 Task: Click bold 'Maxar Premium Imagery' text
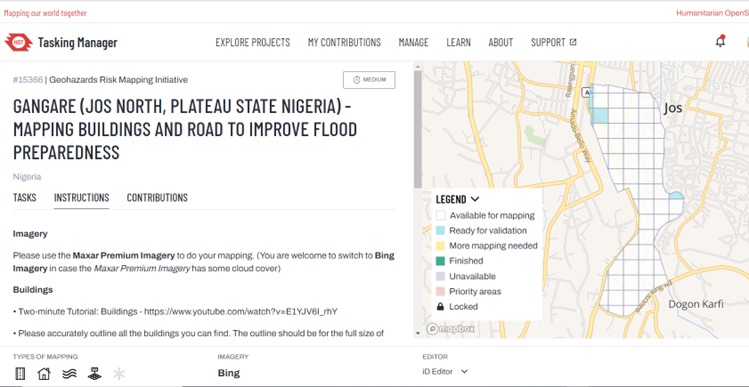pyautogui.click(x=124, y=256)
